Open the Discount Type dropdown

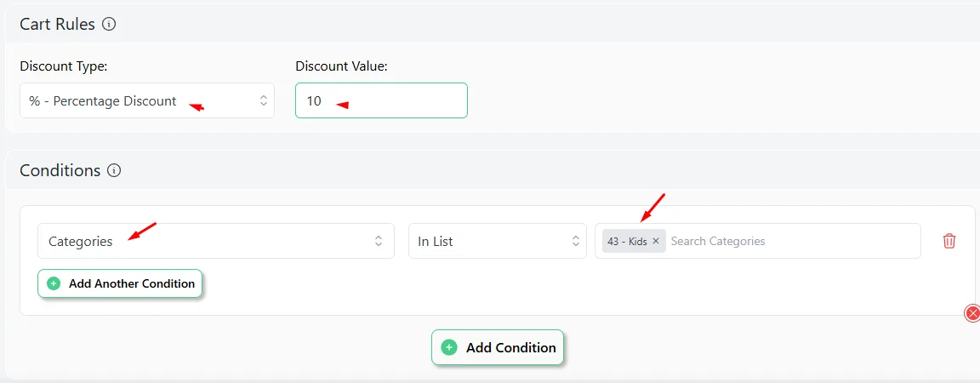pos(147,100)
